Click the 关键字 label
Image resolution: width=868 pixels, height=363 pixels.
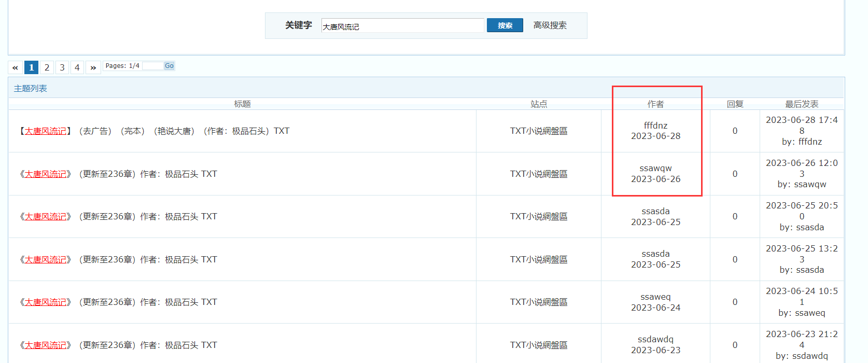coord(299,25)
